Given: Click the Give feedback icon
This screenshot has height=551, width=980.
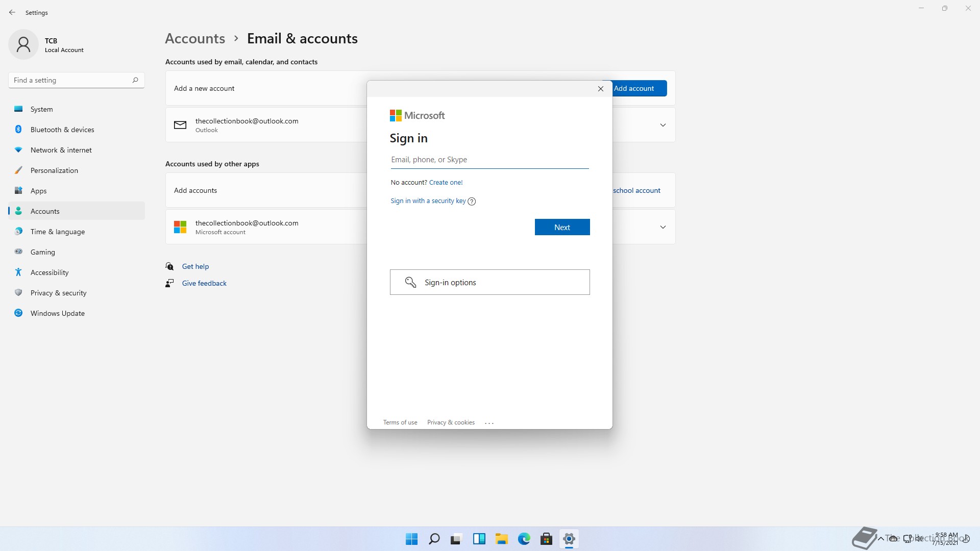Looking at the screenshot, I should tap(169, 283).
